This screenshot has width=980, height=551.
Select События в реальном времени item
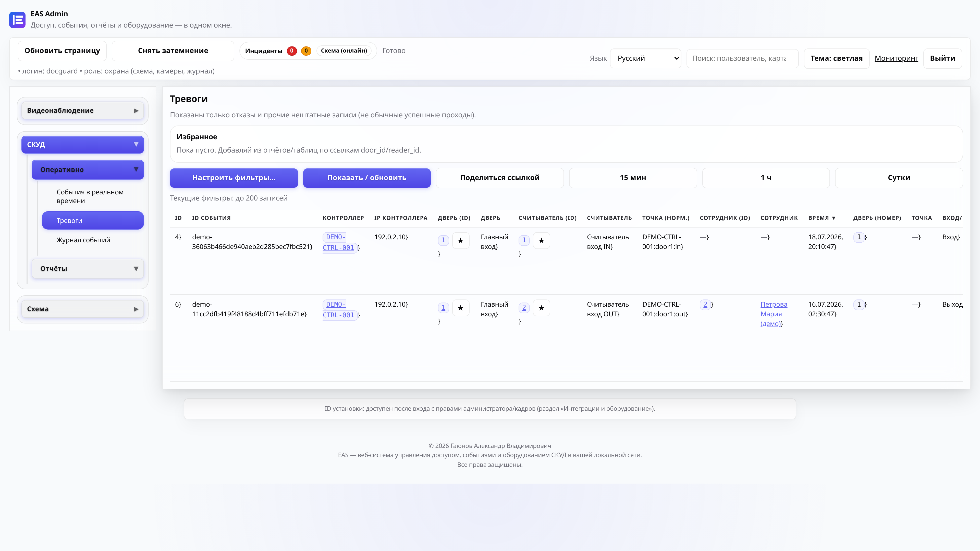point(90,196)
